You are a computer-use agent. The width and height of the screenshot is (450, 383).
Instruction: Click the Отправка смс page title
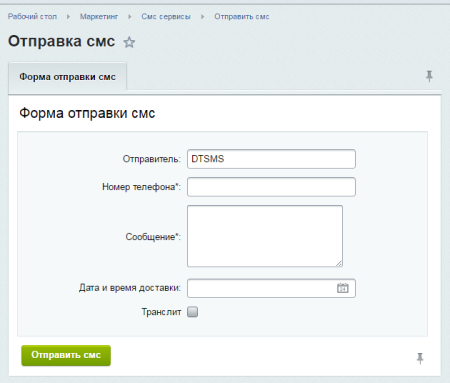pyautogui.click(x=62, y=42)
